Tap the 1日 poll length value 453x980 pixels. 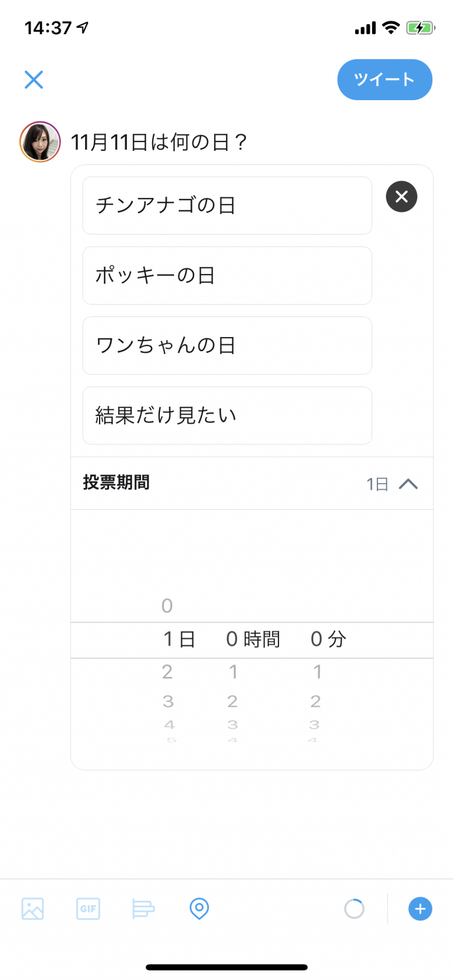[377, 484]
